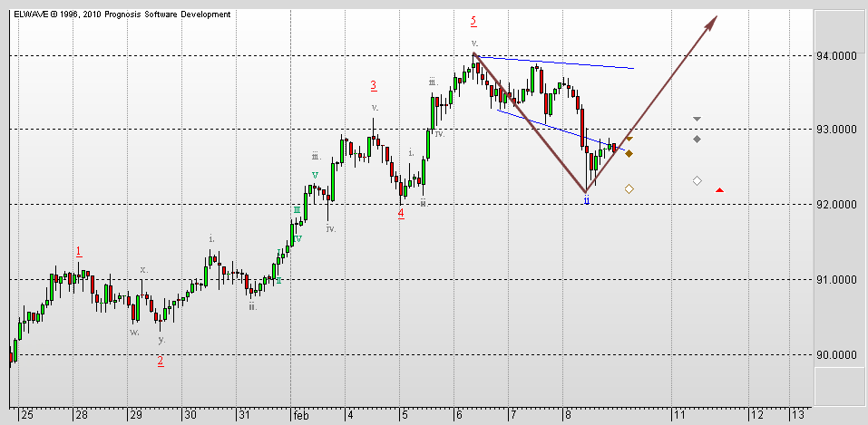Click the arrowhead of the projection arrow
This screenshot has height=425, width=868.
[x=712, y=22]
